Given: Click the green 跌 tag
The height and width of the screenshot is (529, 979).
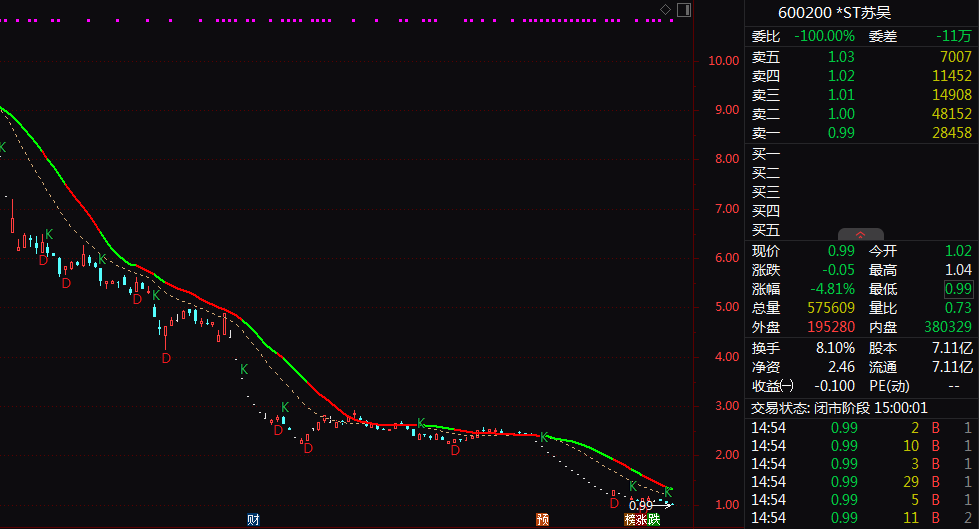Looking at the screenshot, I should [x=654, y=520].
